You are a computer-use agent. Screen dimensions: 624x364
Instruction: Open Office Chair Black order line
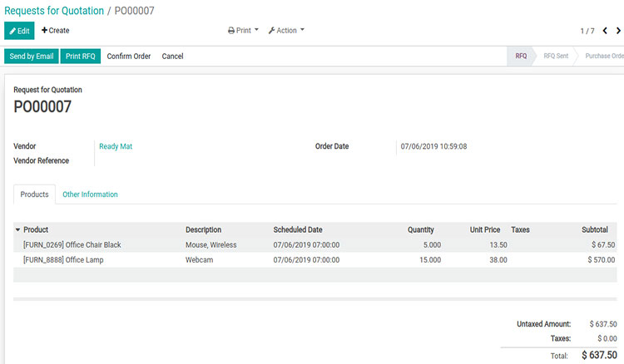pos(72,245)
